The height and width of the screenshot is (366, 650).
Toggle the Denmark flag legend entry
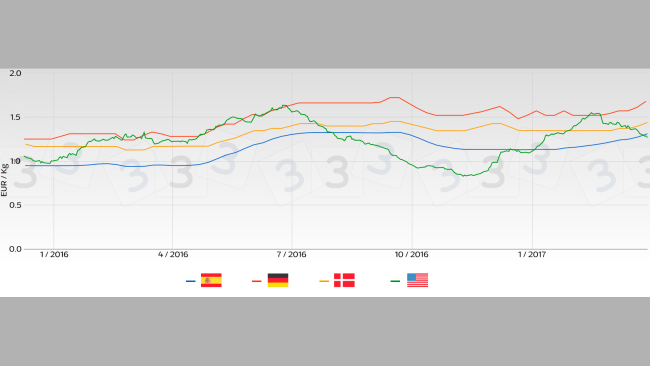tap(344, 280)
